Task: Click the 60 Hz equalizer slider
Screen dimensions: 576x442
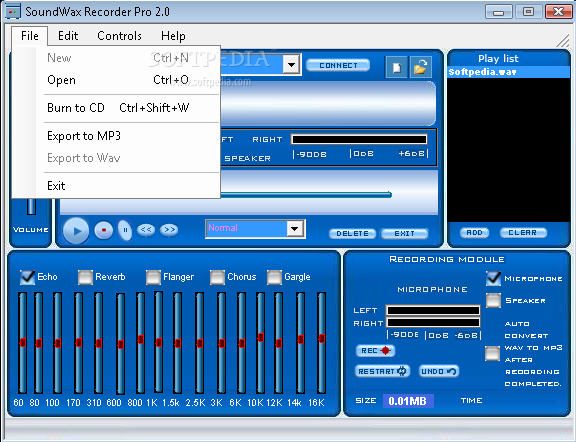Action: [23, 343]
